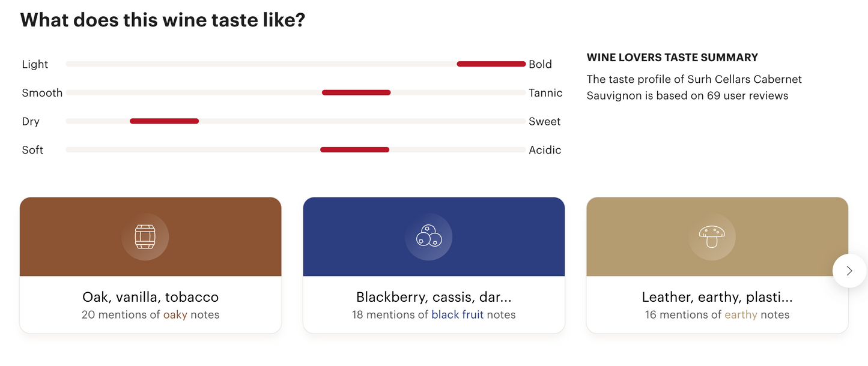Click the Light to Bold slider indicator
Screen dimensions: 868x366
tap(491, 64)
